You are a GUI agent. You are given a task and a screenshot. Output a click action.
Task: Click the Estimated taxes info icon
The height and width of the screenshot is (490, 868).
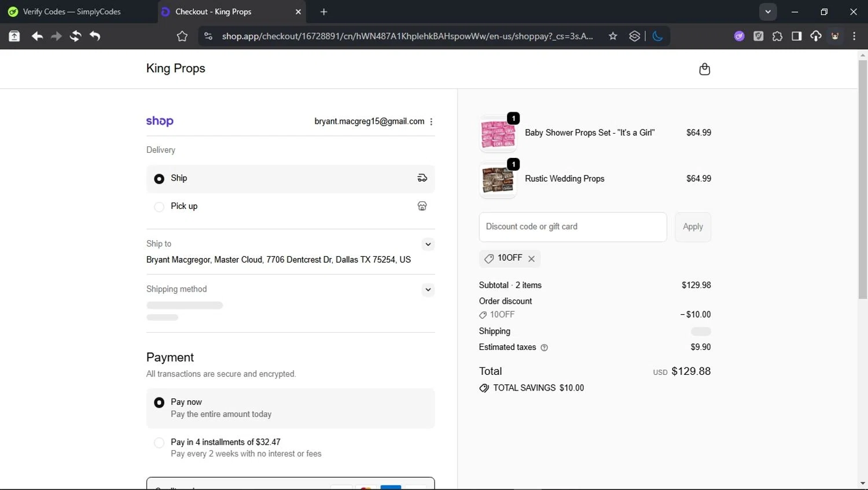point(544,348)
